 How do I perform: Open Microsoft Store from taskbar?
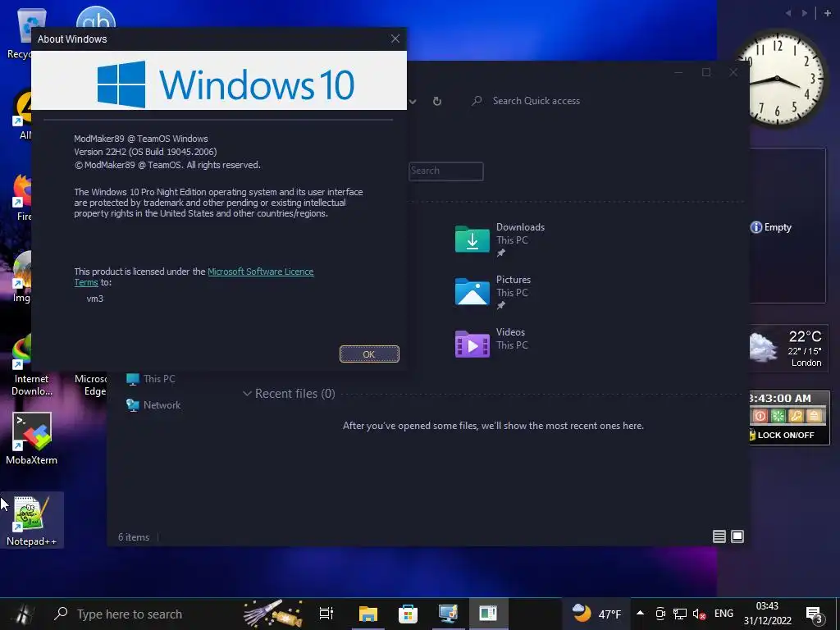(x=408, y=614)
